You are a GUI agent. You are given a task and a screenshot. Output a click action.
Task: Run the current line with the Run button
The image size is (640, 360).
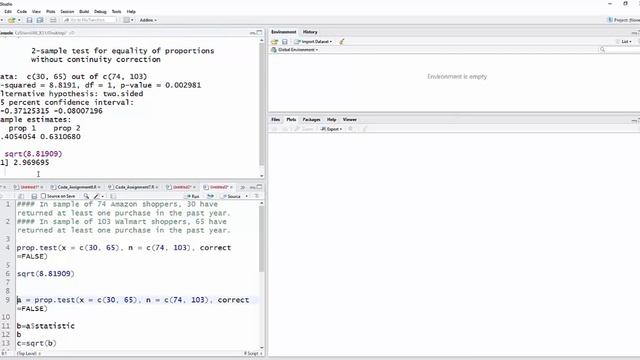coord(193,196)
